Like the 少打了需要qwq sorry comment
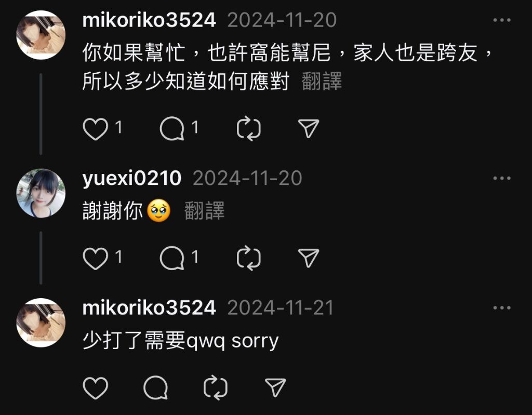This screenshot has height=415, width=532. click(x=96, y=388)
